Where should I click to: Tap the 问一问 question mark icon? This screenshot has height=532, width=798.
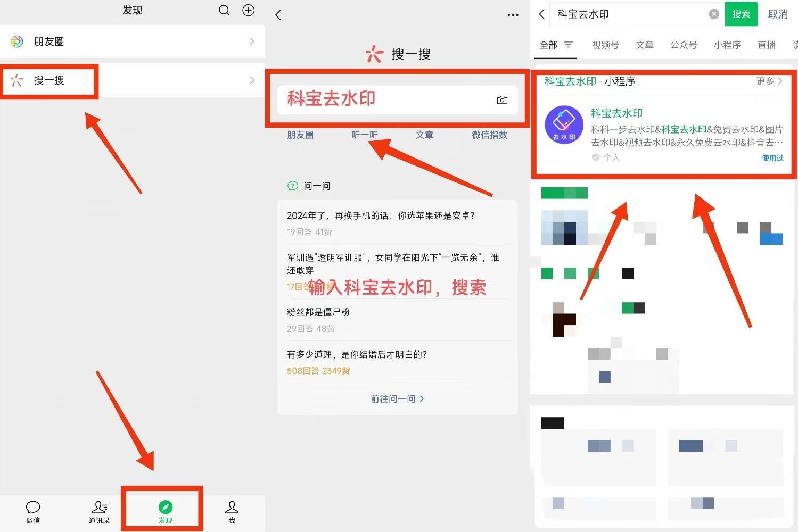(293, 186)
